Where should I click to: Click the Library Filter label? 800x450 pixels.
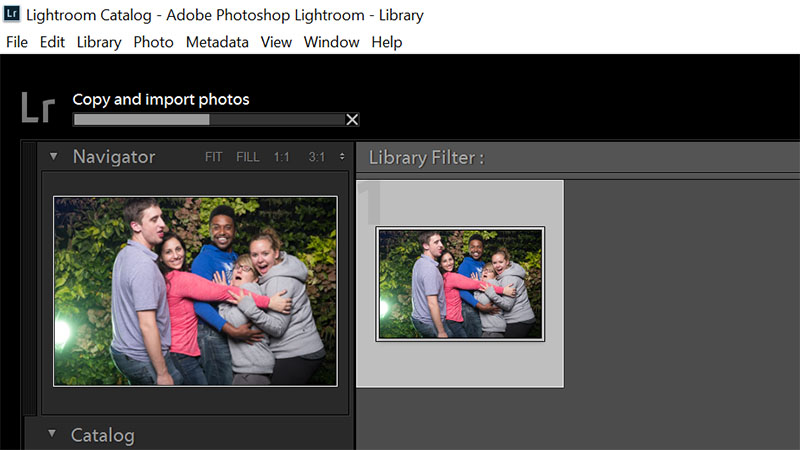click(x=426, y=157)
